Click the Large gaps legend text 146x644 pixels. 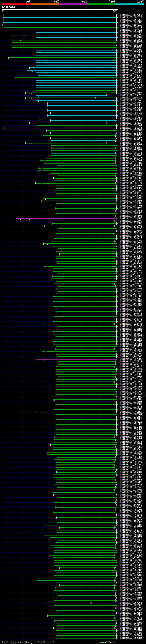[28, 642]
